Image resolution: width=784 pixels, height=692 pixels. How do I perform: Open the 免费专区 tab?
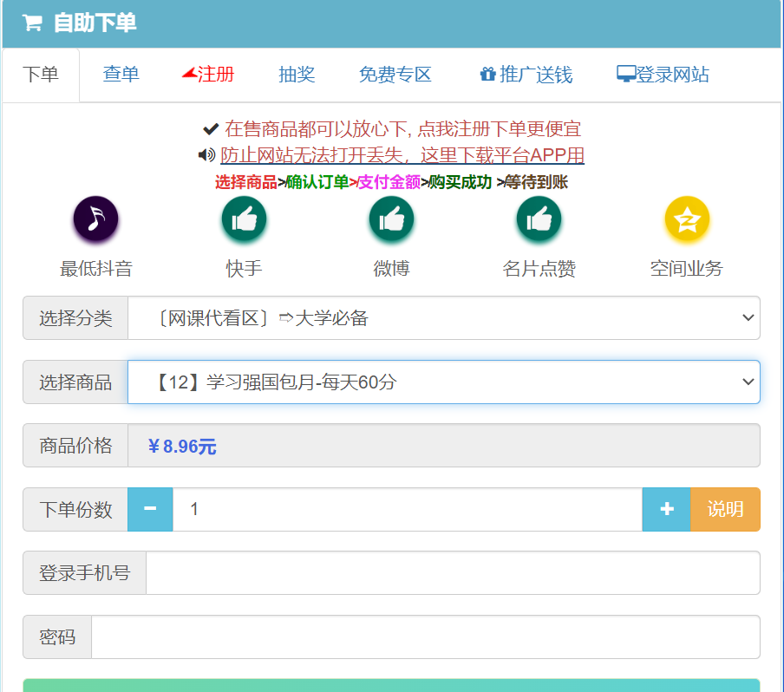[x=395, y=75]
